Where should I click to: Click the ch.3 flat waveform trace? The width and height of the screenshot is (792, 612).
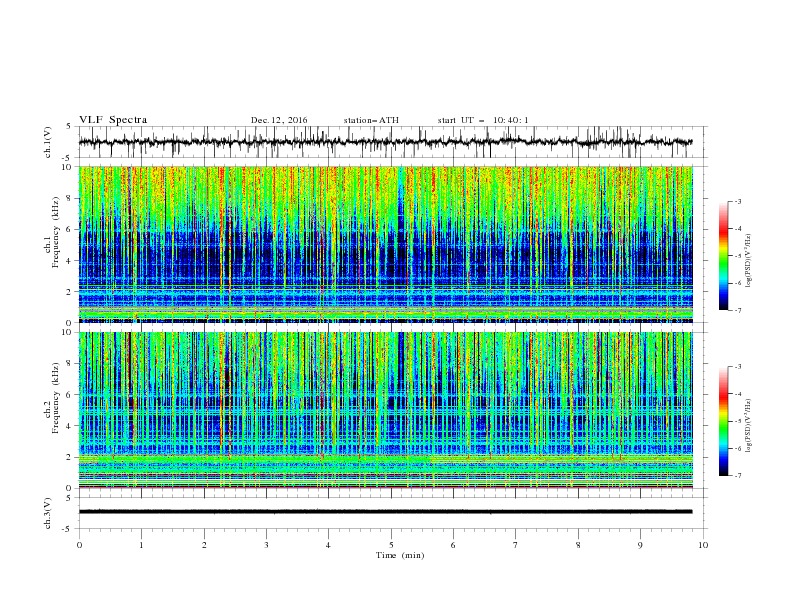click(385, 512)
